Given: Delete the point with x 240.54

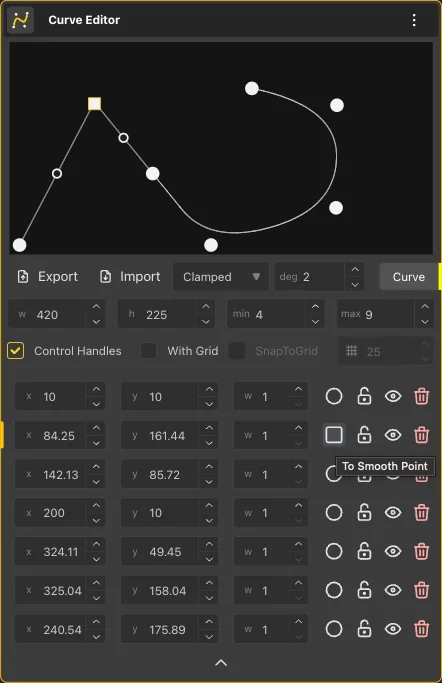Looking at the screenshot, I should 421,629.
